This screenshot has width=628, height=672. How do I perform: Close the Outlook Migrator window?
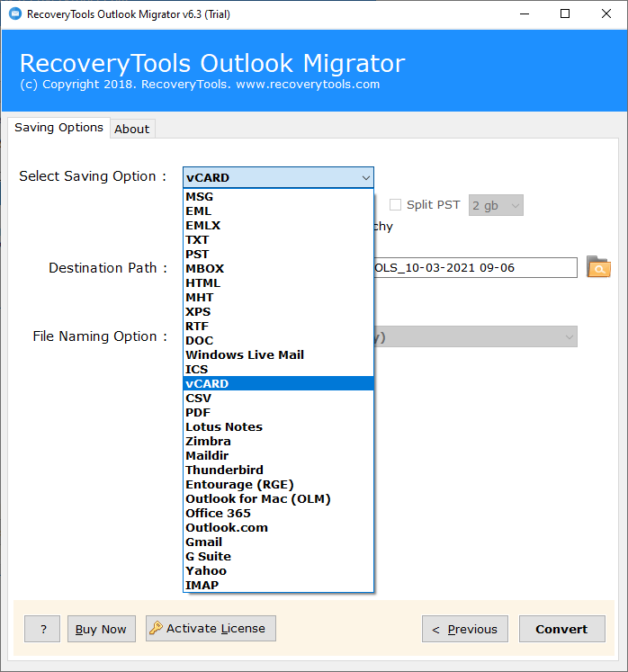[606, 14]
